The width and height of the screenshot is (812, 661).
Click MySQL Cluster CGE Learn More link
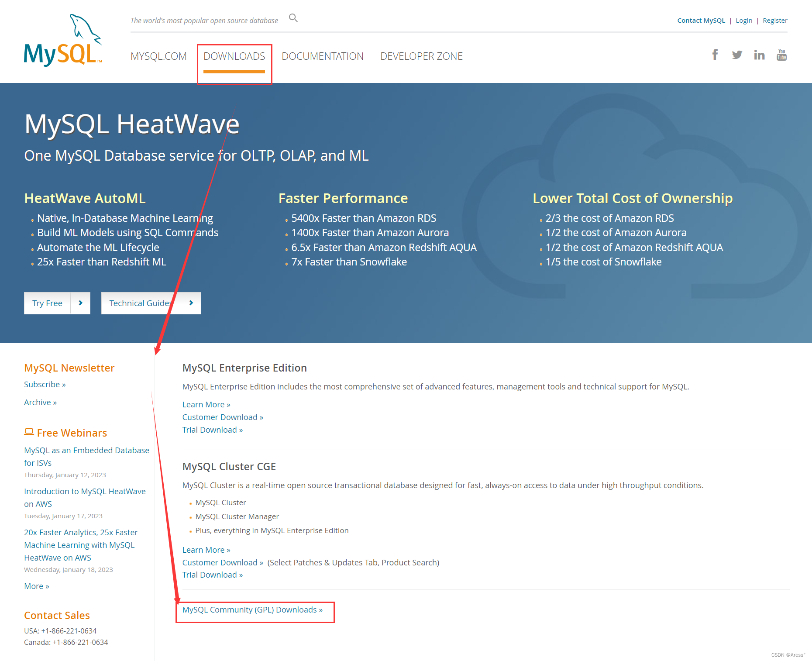pos(206,550)
